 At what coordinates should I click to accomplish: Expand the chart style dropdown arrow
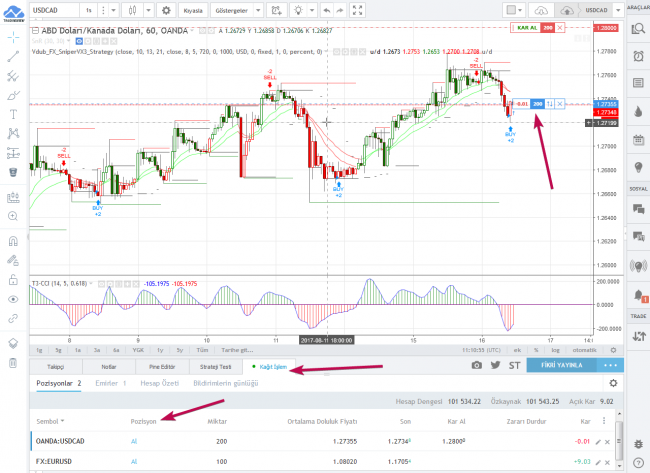tap(148, 10)
